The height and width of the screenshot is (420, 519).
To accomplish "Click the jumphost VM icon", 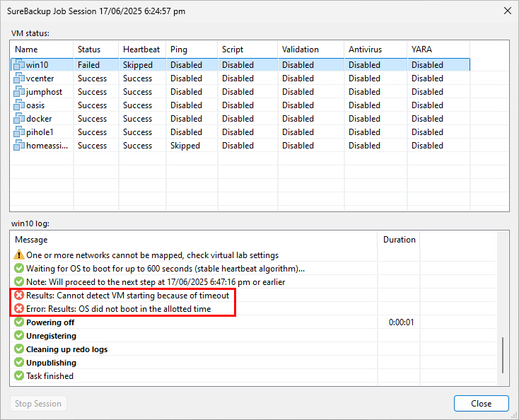I will [19, 92].
